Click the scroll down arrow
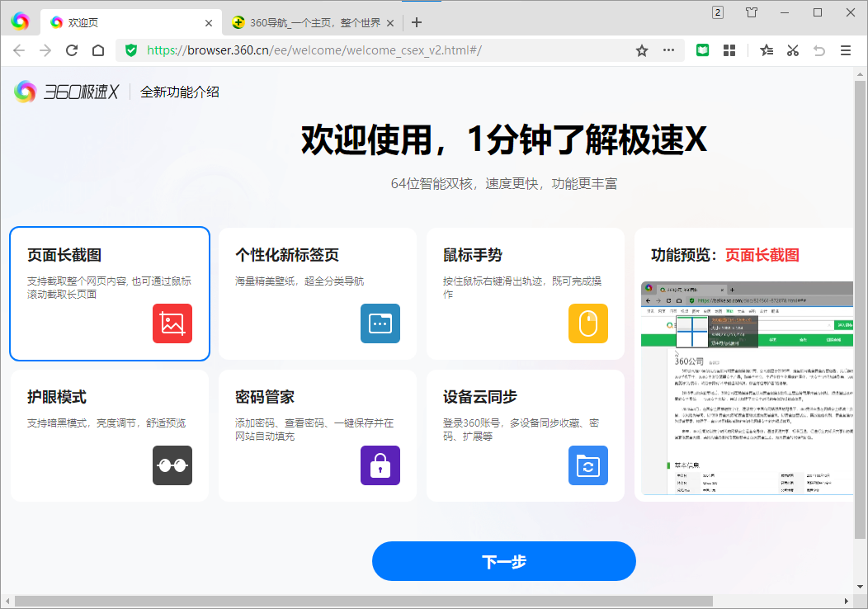 [860, 587]
